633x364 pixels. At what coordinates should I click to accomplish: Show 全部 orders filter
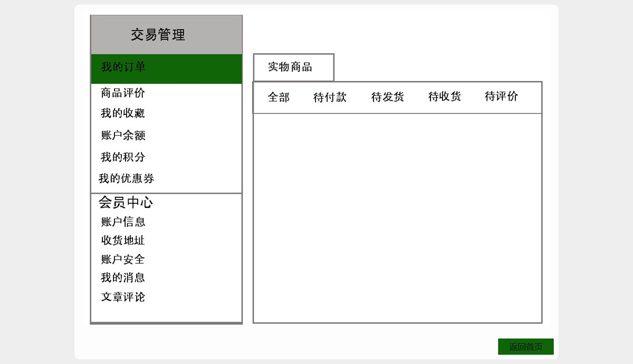click(279, 97)
